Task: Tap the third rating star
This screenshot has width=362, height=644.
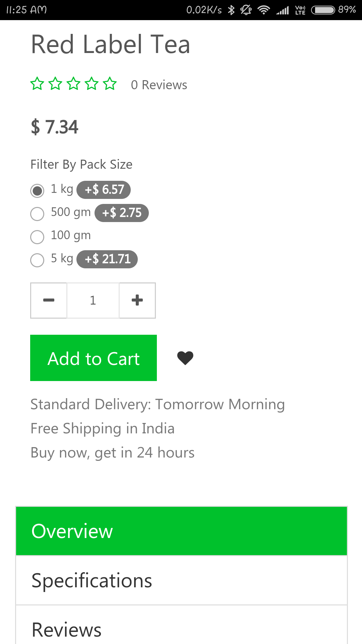Action: [x=73, y=84]
